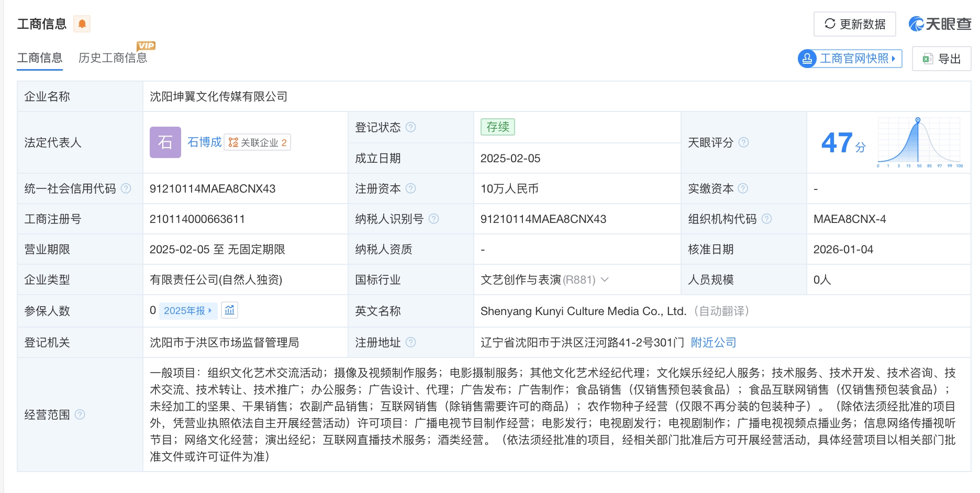The image size is (980, 493).
Task: Select the 工商信息 tab
Action: tap(40, 58)
